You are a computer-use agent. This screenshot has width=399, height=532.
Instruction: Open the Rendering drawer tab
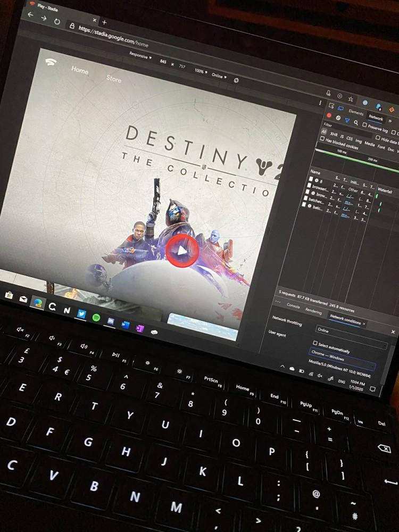pos(313,311)
